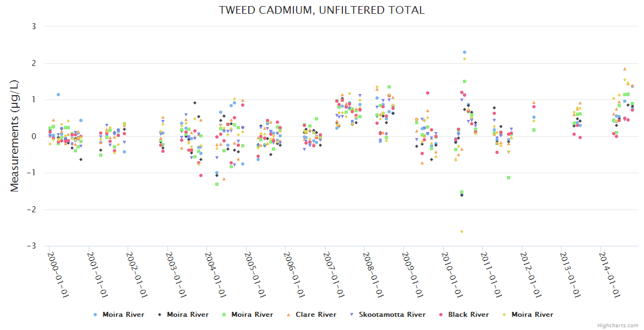Image resolution: width=644 pixels, height=330 pixels.
Task: Click the black diamond legend marker
Action: 160,315
